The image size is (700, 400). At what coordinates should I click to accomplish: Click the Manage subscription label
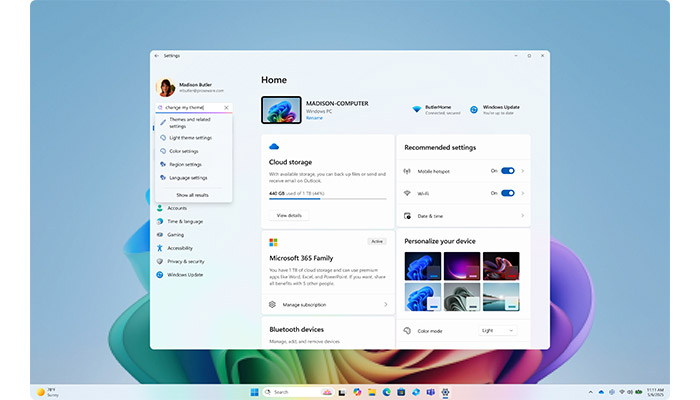[x=304, y=304]
